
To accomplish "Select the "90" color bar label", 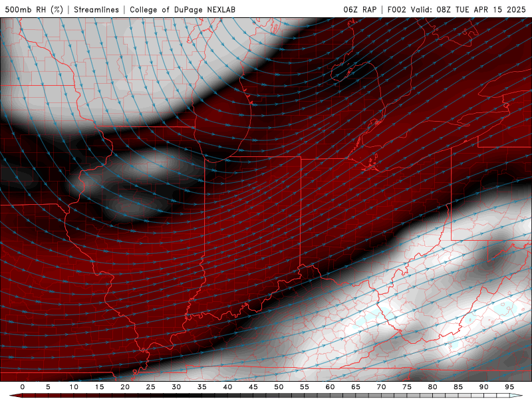I will coord(484,387).
